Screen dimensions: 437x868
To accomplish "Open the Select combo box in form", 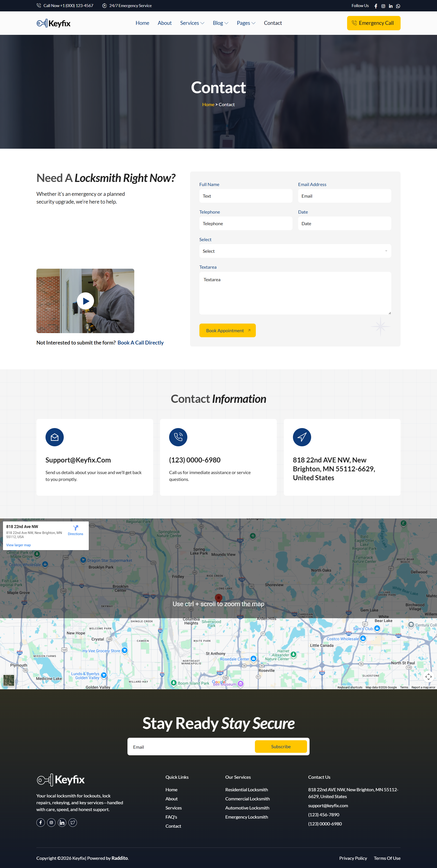I will (295, 251).
